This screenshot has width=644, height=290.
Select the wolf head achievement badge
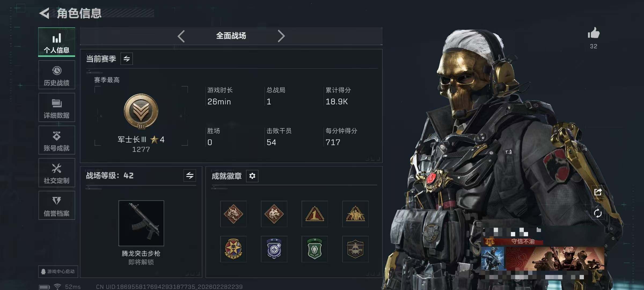pyautogui.click(x=274, y=214)
